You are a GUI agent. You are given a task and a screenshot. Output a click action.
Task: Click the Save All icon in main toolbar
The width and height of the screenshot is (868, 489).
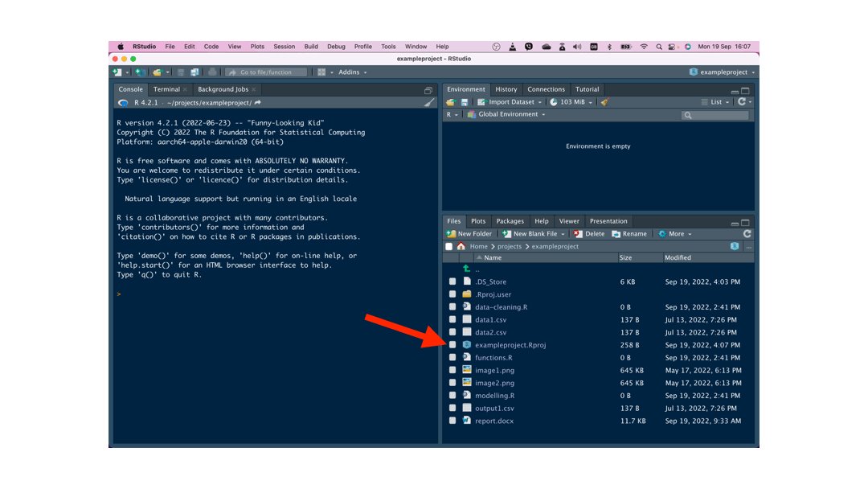[x=194, y=72]
